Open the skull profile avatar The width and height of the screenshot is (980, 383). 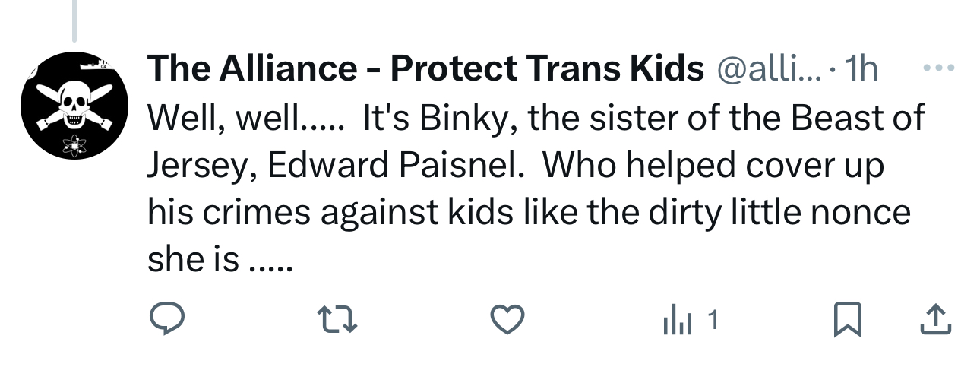pyautogui.click(x=73, y=106)
